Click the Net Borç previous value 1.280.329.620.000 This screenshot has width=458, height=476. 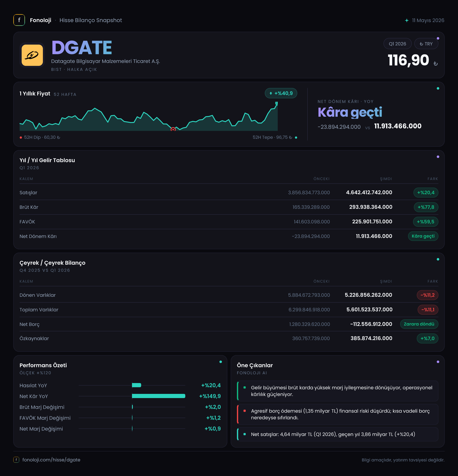coord(310,324)
